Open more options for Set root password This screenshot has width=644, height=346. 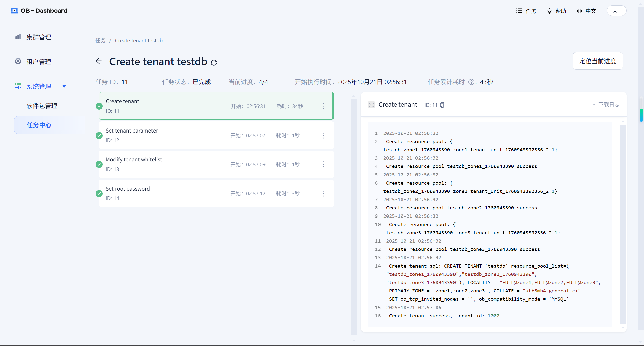click(x=323, y=194)
